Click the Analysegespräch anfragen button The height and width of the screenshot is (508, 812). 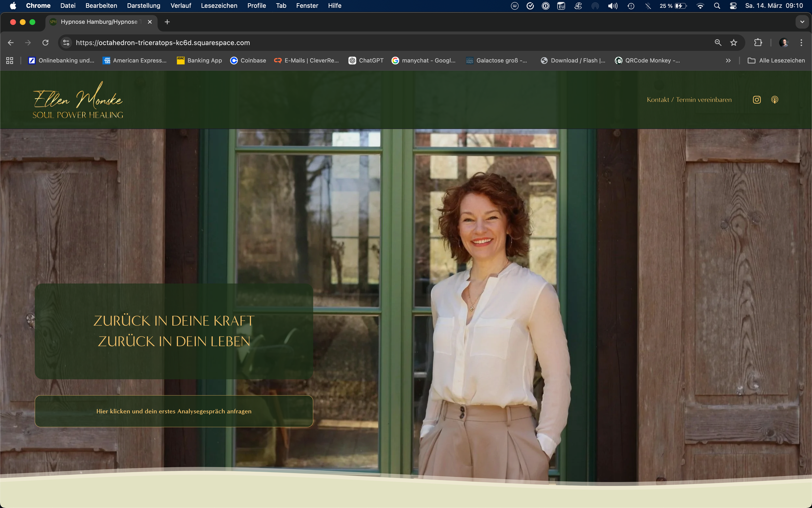pos(174,411)
